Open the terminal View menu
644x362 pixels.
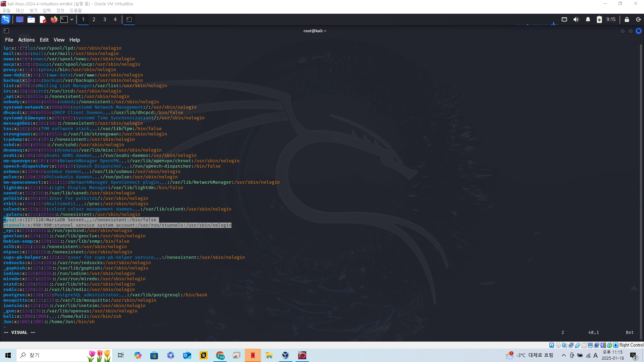tap(59, 40)
